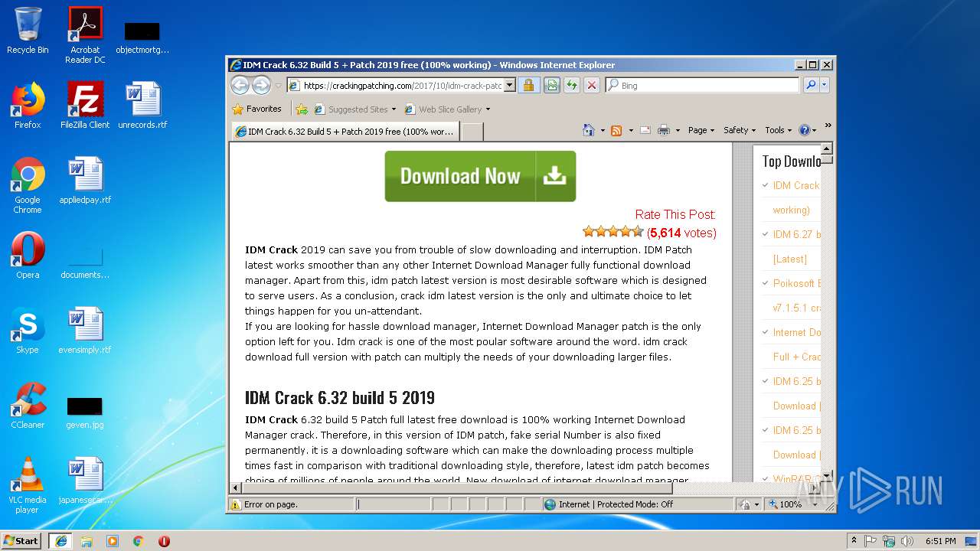This screenshot has height=551, width=980.
Task: Select unrecords.rtf desktop file
Action: (142, 106)
